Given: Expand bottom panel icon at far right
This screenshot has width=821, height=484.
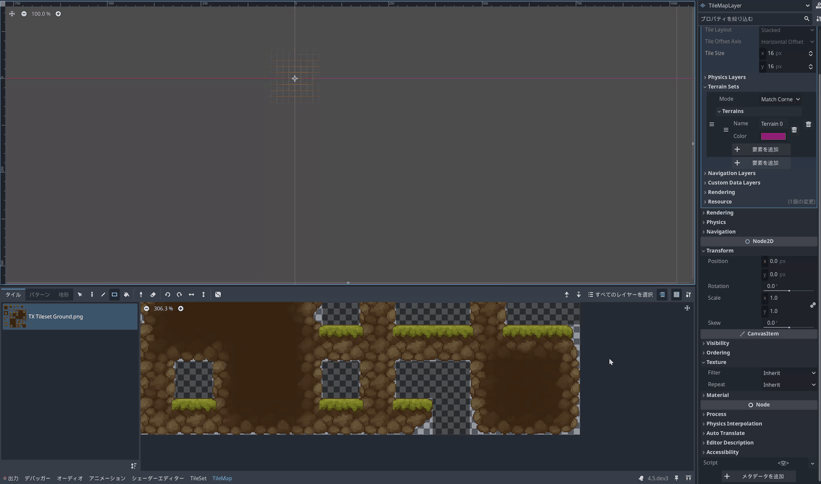Looking at the screenshot, I should pyautogui.click(x=688, y=478).
